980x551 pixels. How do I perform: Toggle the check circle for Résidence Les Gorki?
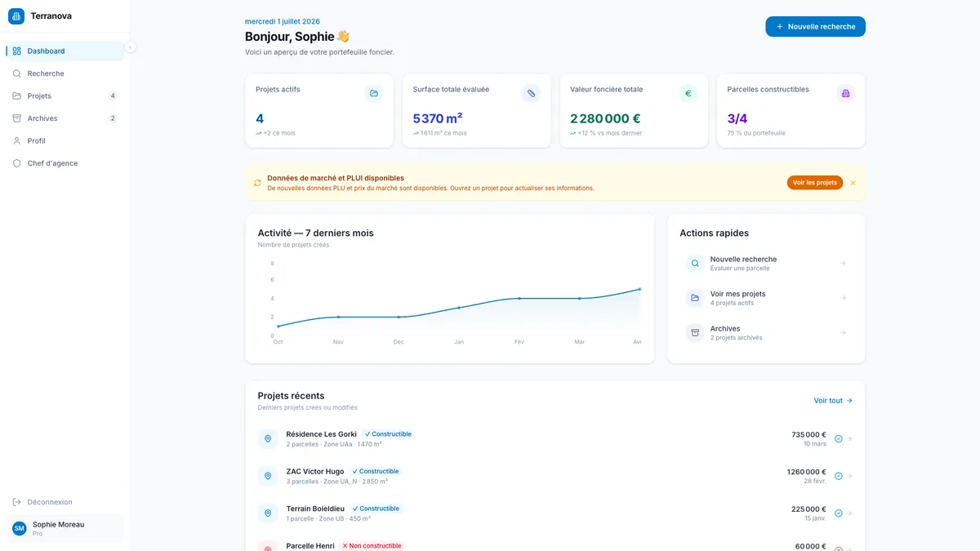coord(838,439)
